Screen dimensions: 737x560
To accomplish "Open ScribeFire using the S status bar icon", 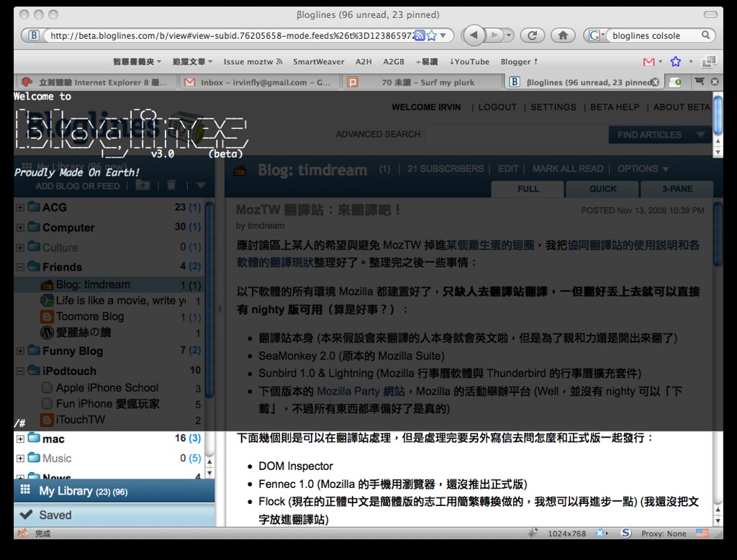I will [625, 533].
